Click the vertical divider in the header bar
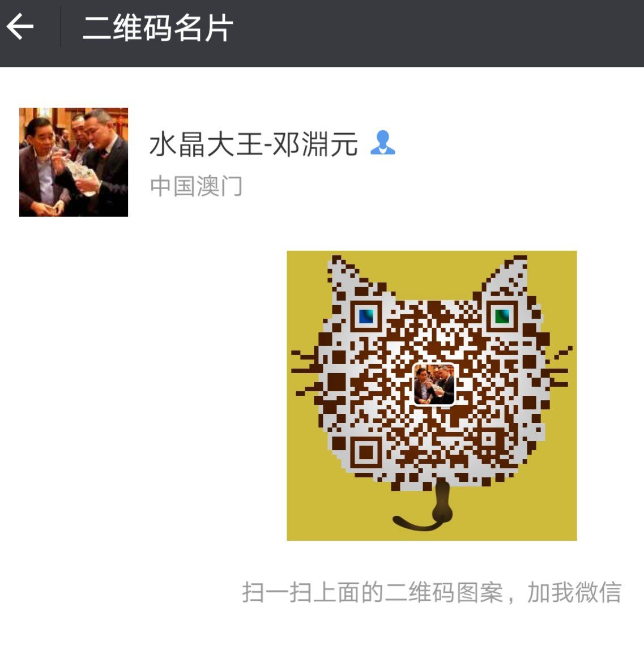 point(61,27)
